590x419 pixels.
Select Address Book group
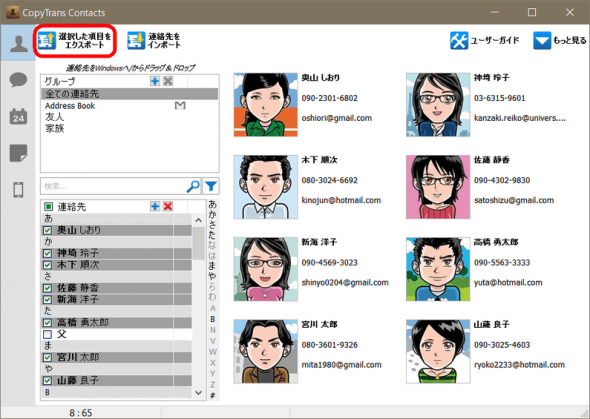click(x=129, y=106)
